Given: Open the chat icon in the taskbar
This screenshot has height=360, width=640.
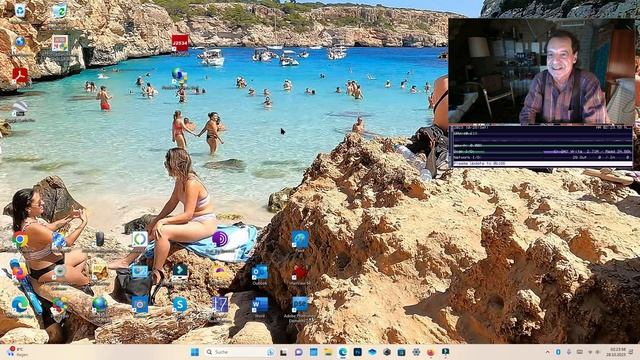Looking at the screenshot, I should point(298,352).
